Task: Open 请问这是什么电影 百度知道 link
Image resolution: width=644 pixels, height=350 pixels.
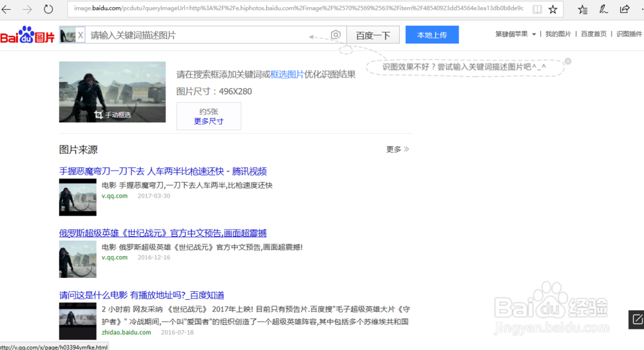Action: pos(142,295)
